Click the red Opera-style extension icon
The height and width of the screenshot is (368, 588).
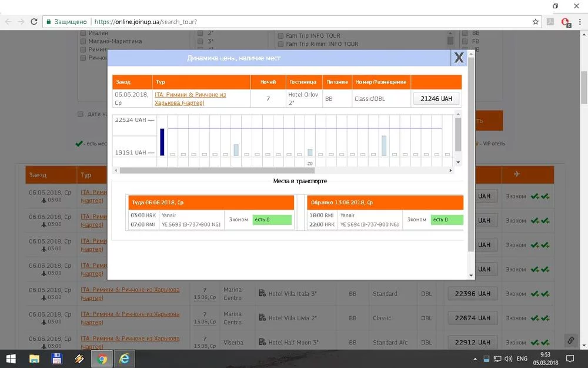(x=566, y=22)
